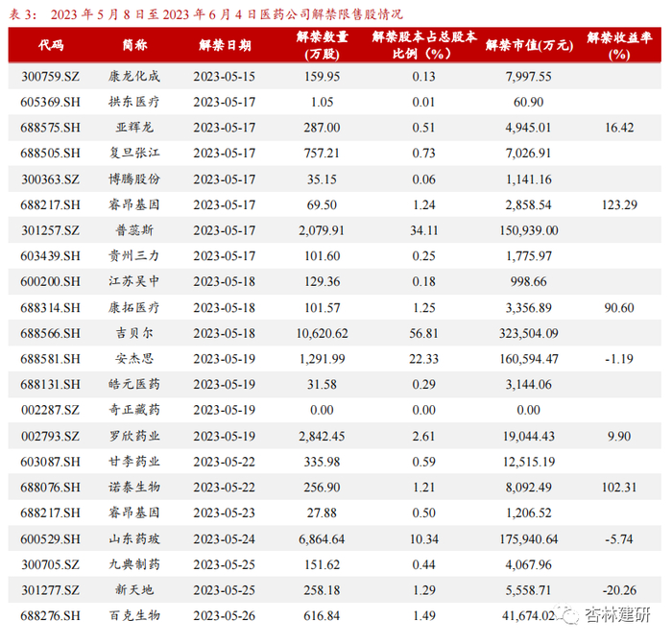Click the 解禁股本占总股本比例 column header
Image resolution: width=672 pixels, height=644 pixels.
tap(424, 45)
